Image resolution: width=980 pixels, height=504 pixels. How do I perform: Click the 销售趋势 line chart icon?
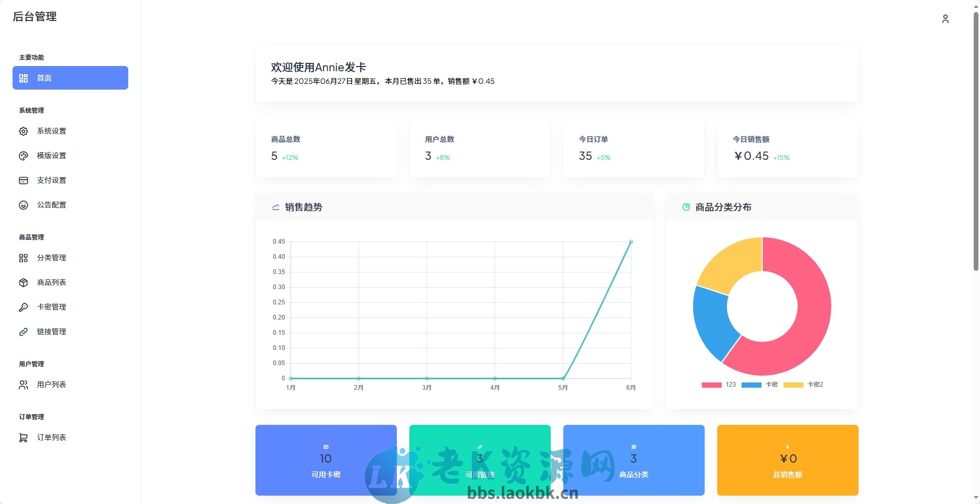click(x=275, y=207)
